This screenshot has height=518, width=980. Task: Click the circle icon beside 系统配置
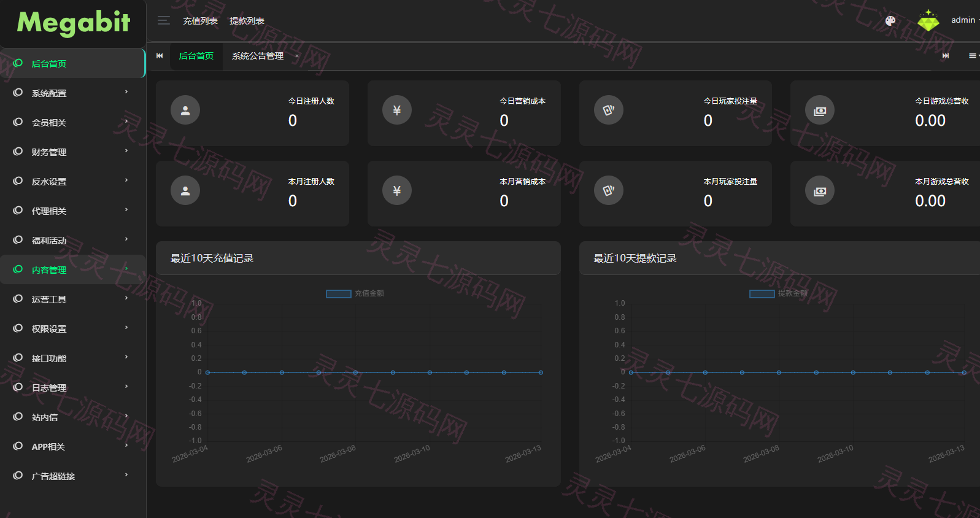[x=18, y=93]
